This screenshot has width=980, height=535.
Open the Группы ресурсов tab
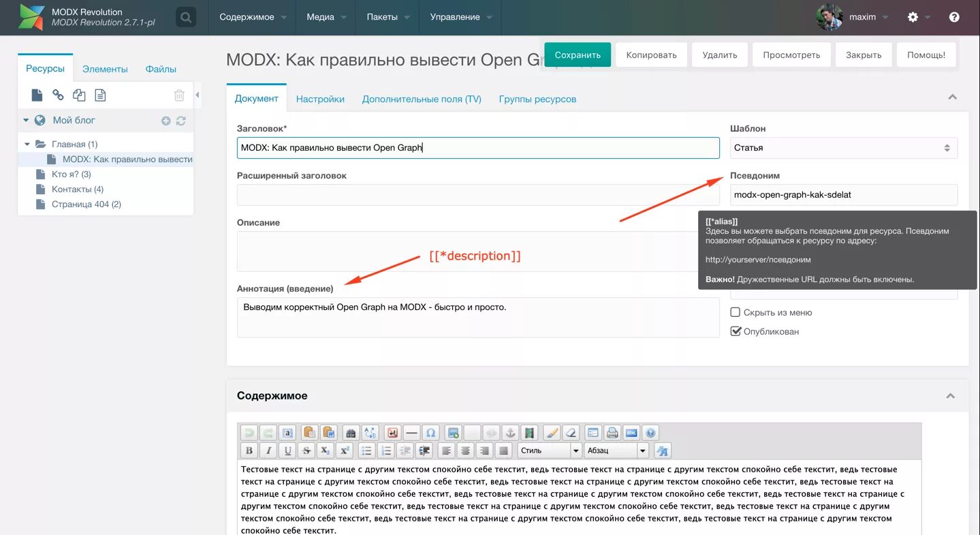[537, 99]
